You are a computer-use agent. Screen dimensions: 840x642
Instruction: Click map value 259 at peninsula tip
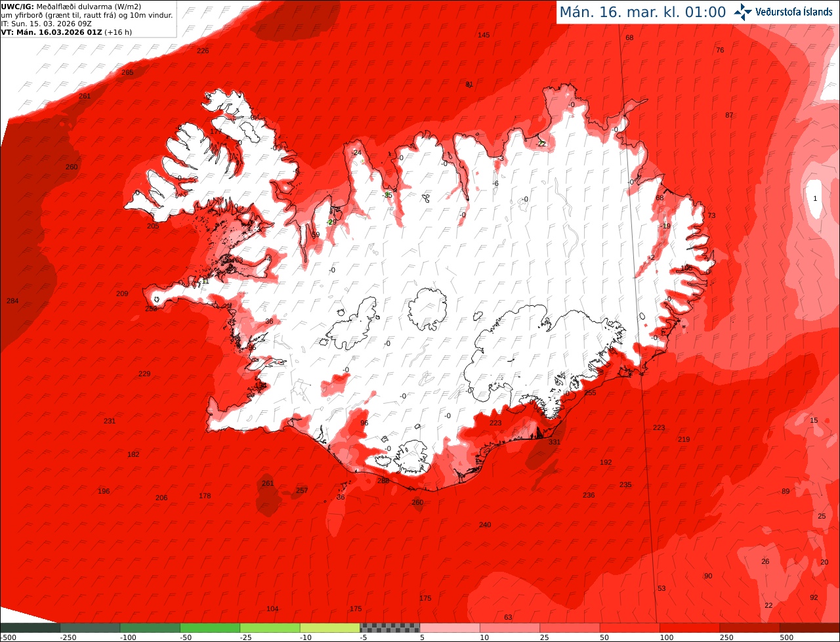pos(151,308)
